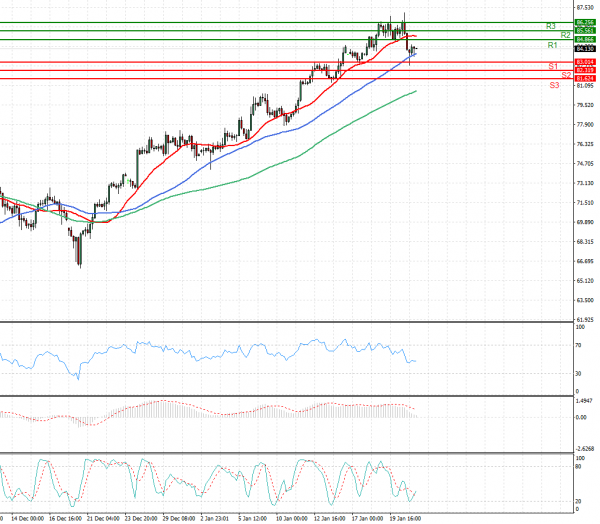Click the S2 support label
The width and height of the screenshot is (600, 524).
(x=566, y=75)
